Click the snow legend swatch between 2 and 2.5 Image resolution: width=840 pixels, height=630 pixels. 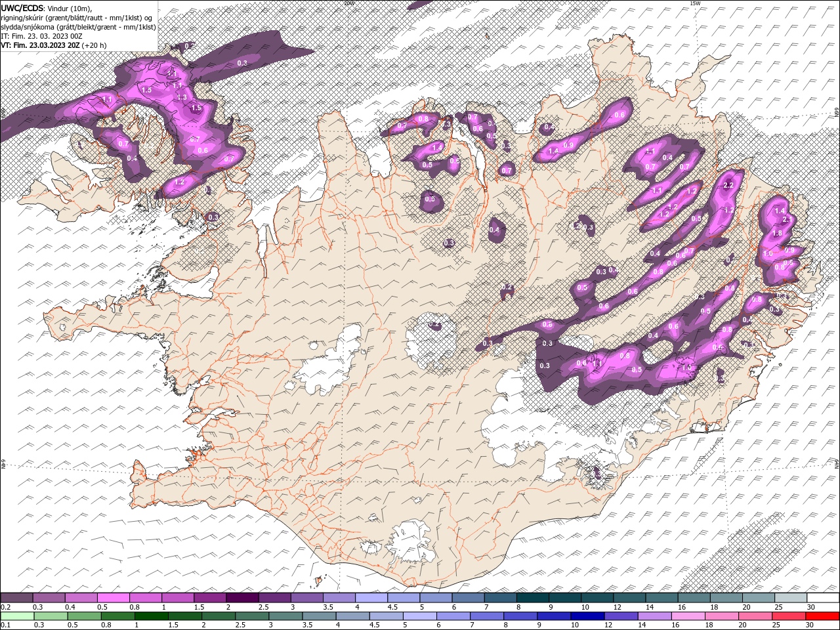[x=242, y=598]
